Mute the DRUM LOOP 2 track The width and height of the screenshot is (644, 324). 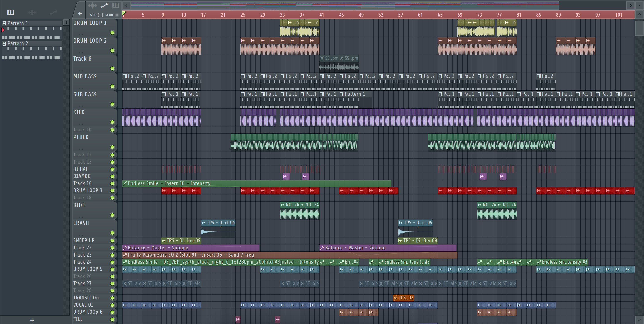[x=112, y=51]
